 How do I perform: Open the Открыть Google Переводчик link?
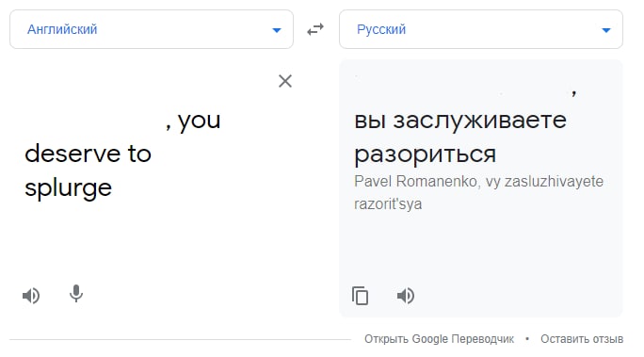[439, 339]
